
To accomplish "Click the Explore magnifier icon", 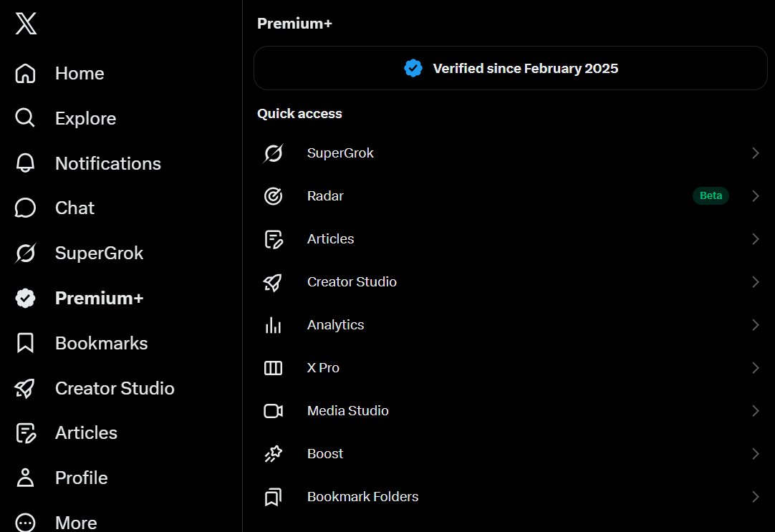I will point(25,118).
